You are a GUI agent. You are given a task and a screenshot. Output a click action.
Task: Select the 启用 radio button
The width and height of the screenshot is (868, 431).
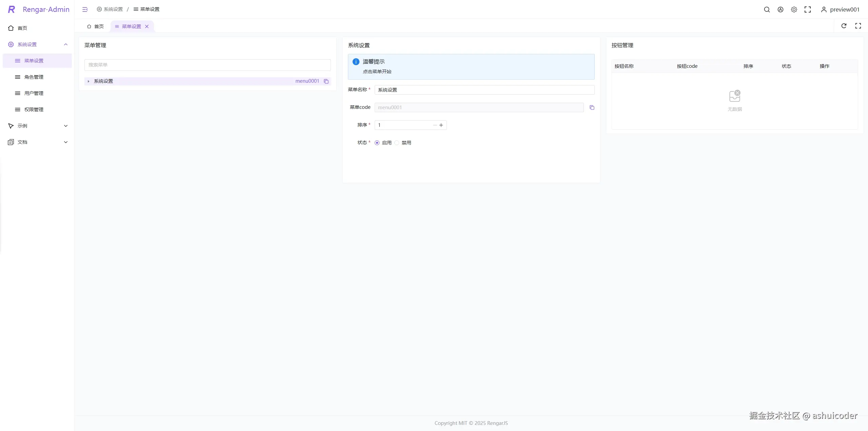377,143
